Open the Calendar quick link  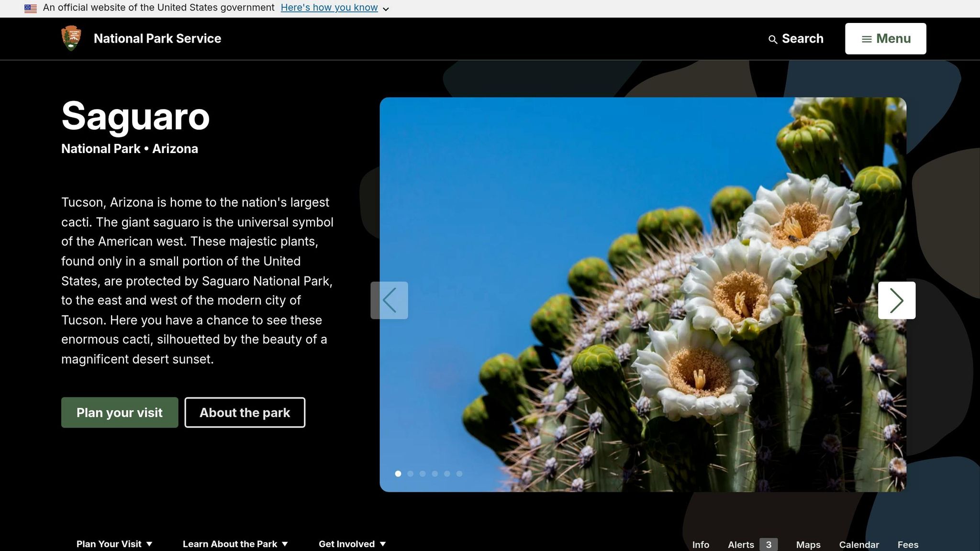859,545
